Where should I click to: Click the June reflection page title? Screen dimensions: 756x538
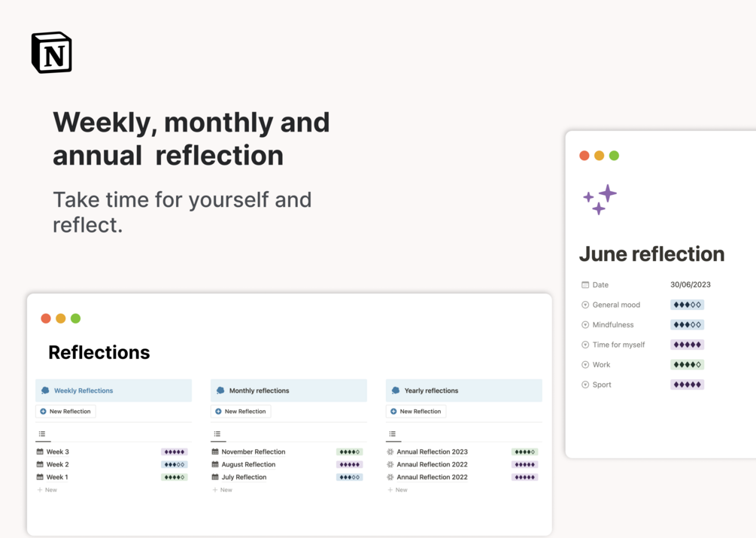tap(651, 254)
